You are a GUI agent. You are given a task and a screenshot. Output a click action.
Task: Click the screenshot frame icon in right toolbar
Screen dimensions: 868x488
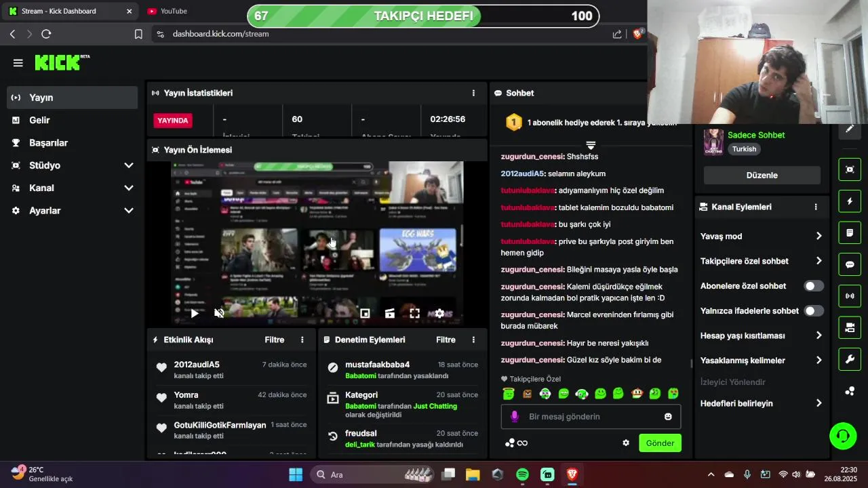pyautogui.click(x=850, y=169)
